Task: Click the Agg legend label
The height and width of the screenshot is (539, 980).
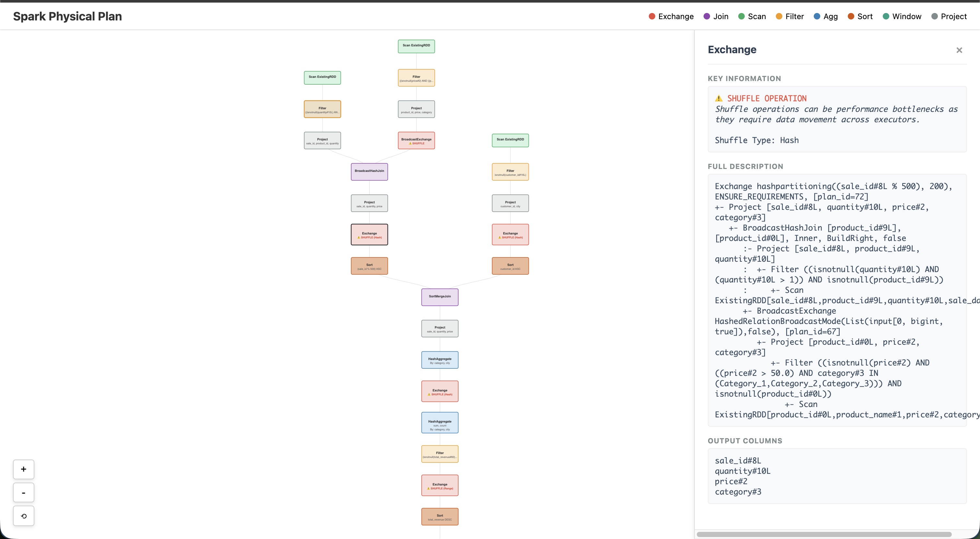Action: click(x=831, y=16)
